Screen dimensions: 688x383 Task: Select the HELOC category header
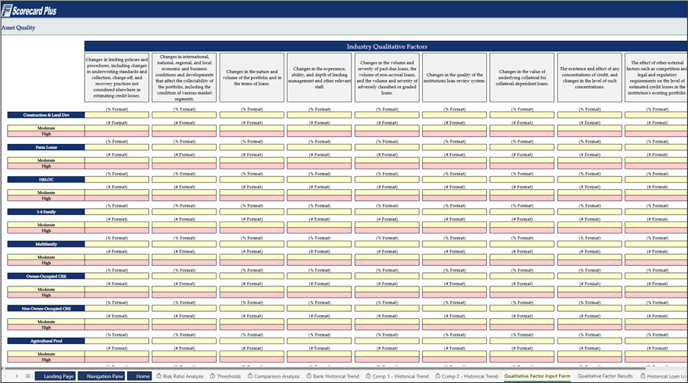[x=46, y=179]
